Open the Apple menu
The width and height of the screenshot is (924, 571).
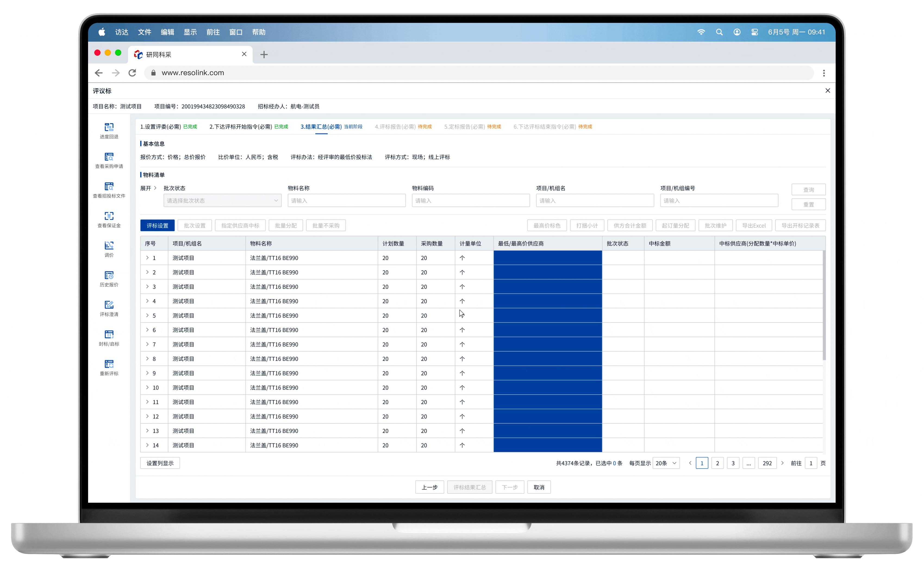pyautogui.click(x=102, y=32)
